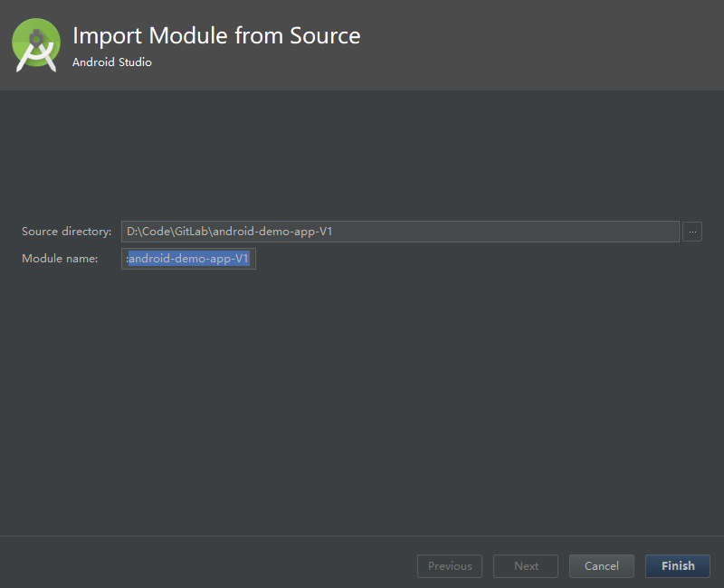724x588 pixels.
Task: Click android-demo-app-V1 at the end of the source path
Action: (x=272, y=232)
